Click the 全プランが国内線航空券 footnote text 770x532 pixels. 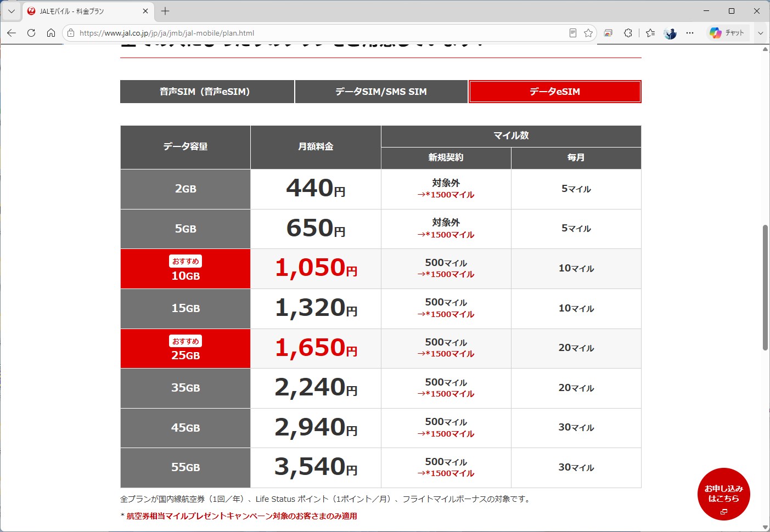325,499
